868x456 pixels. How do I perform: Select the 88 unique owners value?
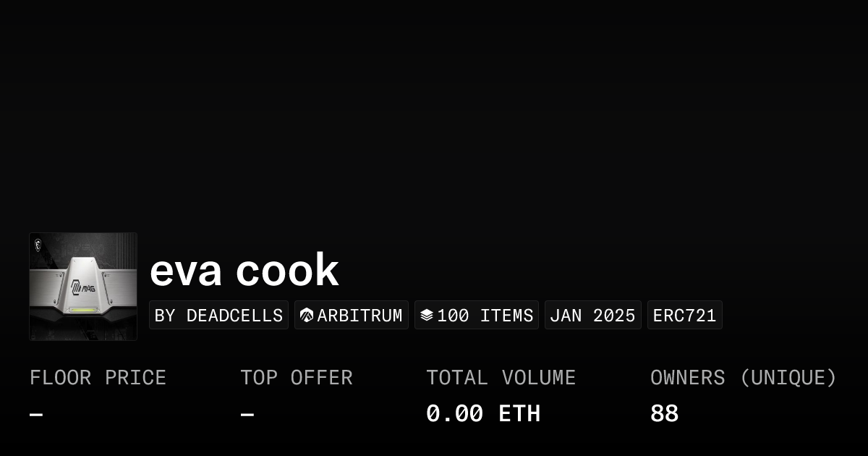pyautogui.click(x=664, y=414)
